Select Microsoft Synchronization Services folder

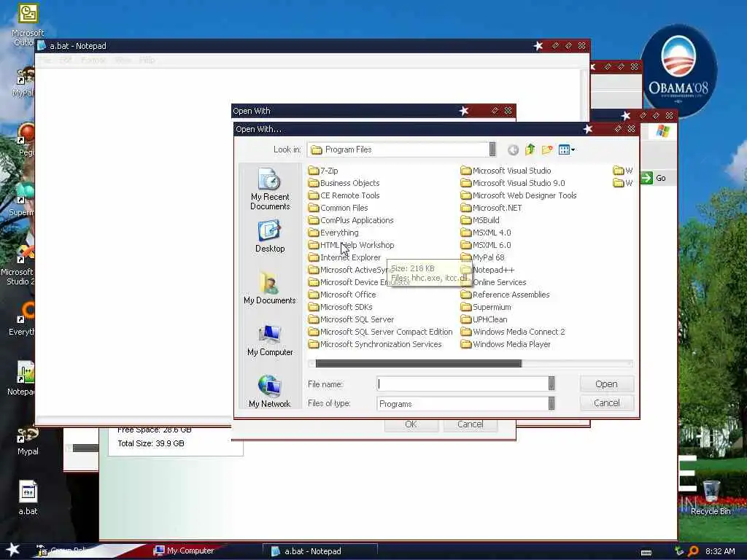tap(375, 344)
